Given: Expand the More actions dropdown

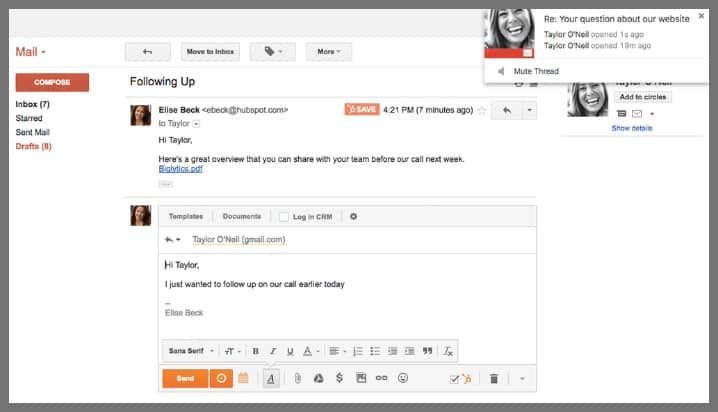Looking at the screenshot, I should click(x=328, y=51).
